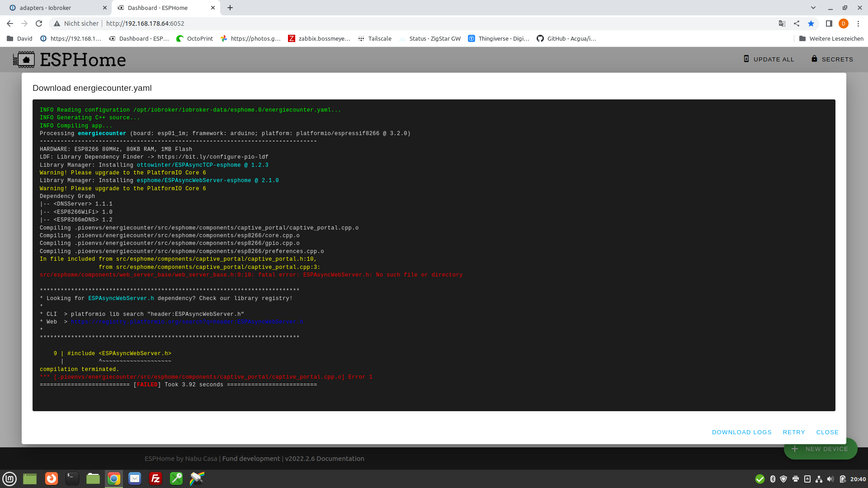Open the photos.g... bookmark
Screen dimensions: 868x488
coord(250,38)
